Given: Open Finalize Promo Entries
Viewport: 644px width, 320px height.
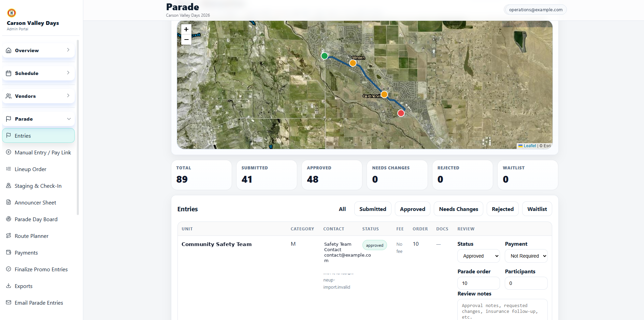Looking at the screenshot, I should pos(38,269).
